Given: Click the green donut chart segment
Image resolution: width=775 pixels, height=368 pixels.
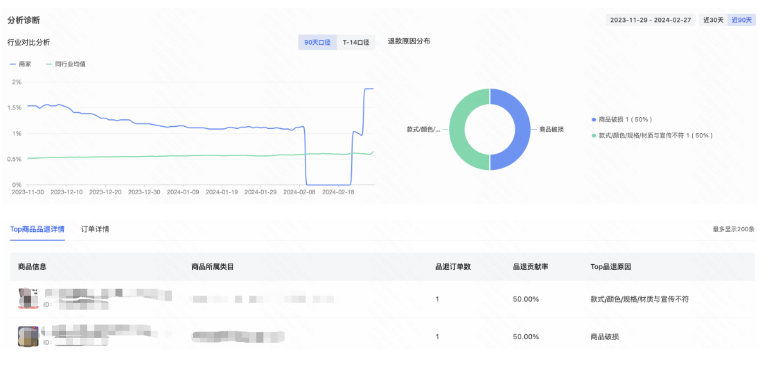Looking at the screenshot, I should 457,129.
